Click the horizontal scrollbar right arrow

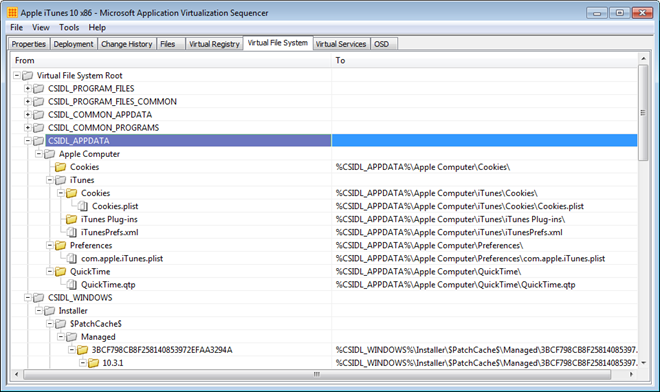pos(631,374)
